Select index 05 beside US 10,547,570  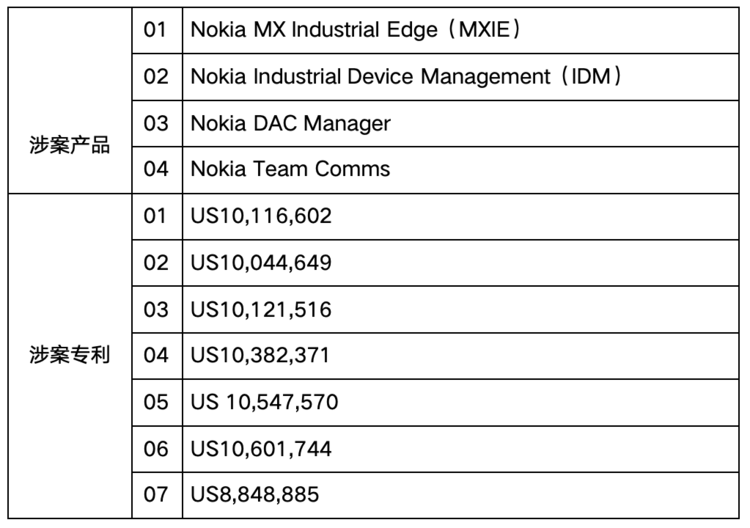pos(156,402)
